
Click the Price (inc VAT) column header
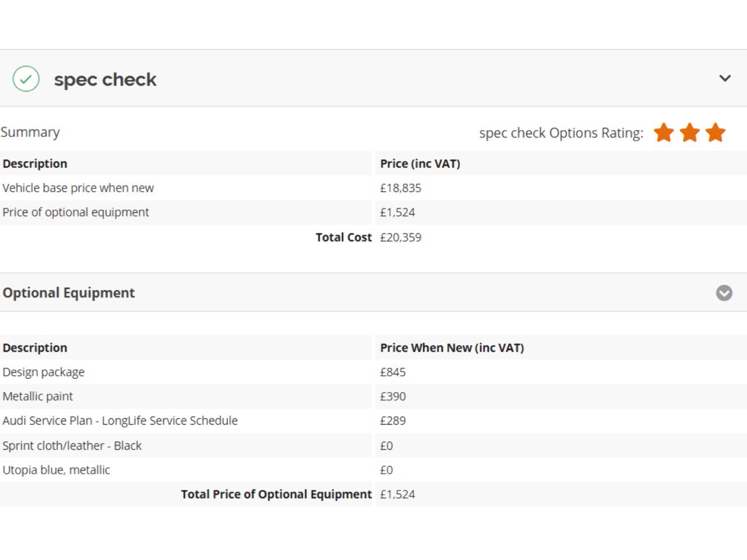(x=420, y=164)
